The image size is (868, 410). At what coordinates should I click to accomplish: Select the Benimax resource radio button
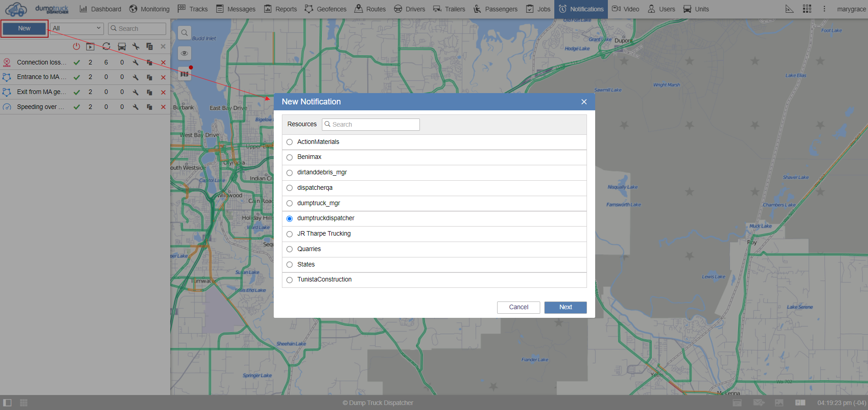click(290, 158)
